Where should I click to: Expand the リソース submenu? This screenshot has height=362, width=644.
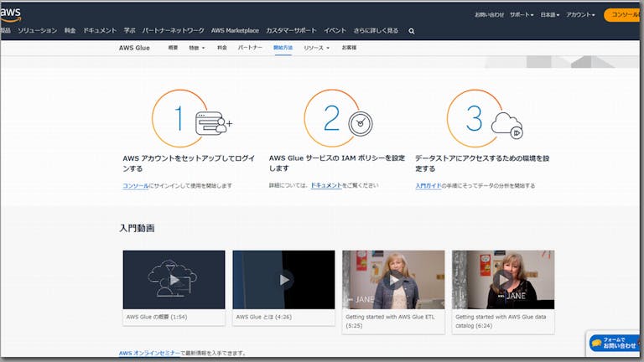point(316,48)
